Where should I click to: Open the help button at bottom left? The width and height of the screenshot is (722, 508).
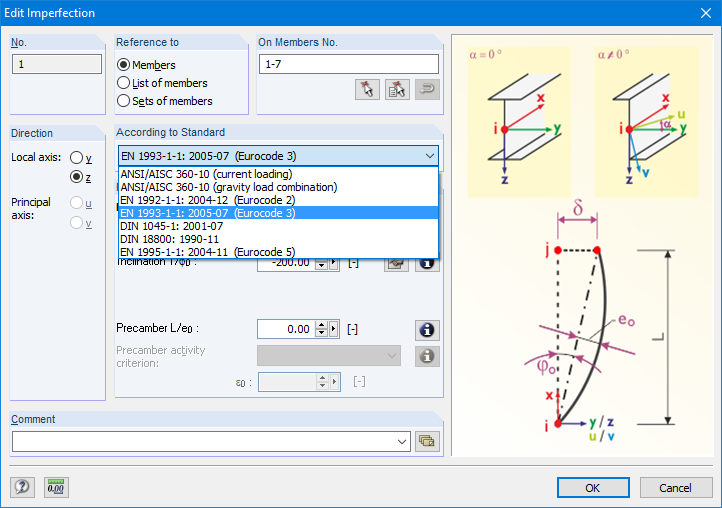click(22, 487)
